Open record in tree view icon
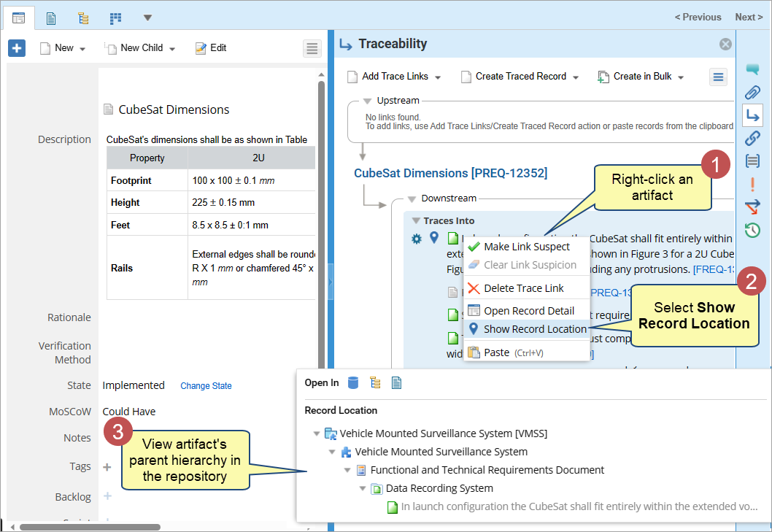Image resolution: width=772 pixels, height=532 pixels. 375,382
